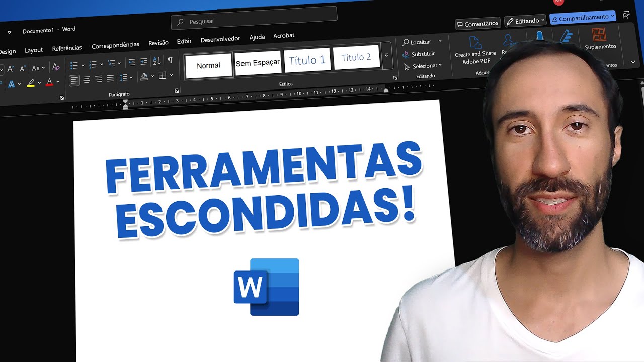Viewport: 644px width, 362px height.
Task: Apply the red font color
Action: point(49,82)
